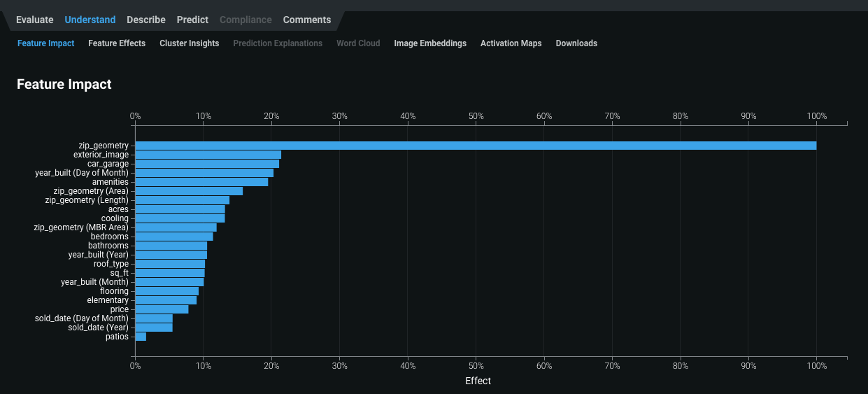The width and height of the screenshot is (868, 394).
Task: View the Image Embeddings sub-tab
Action: [430, 43]
